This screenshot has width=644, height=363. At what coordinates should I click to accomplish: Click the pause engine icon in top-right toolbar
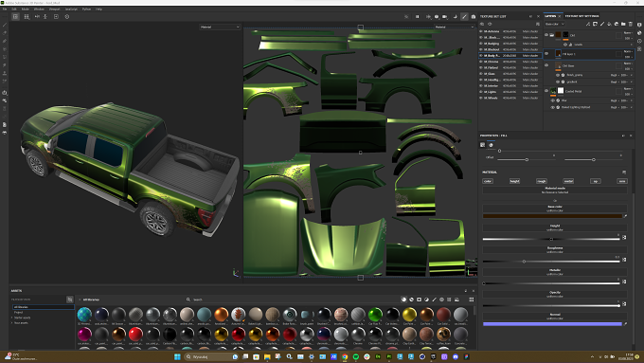coord(418,17)
